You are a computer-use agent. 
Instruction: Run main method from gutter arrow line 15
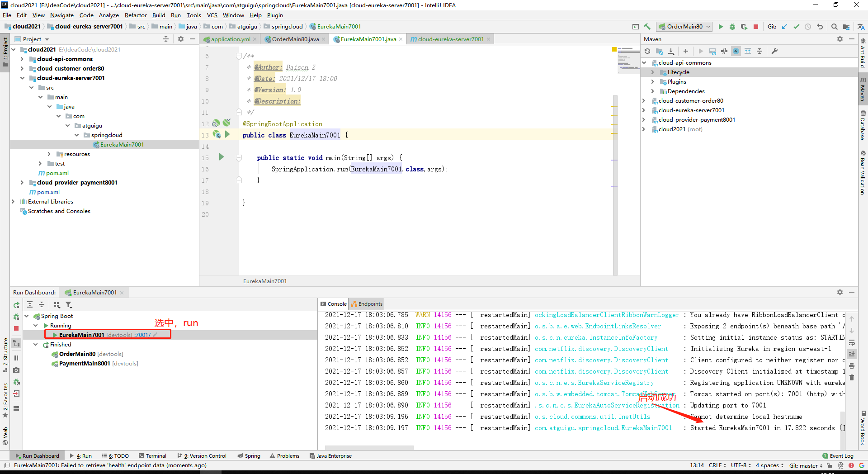(222, 157)
